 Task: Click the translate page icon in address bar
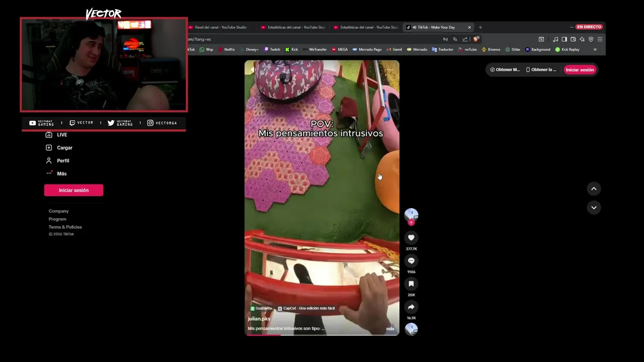click(455, 39)
